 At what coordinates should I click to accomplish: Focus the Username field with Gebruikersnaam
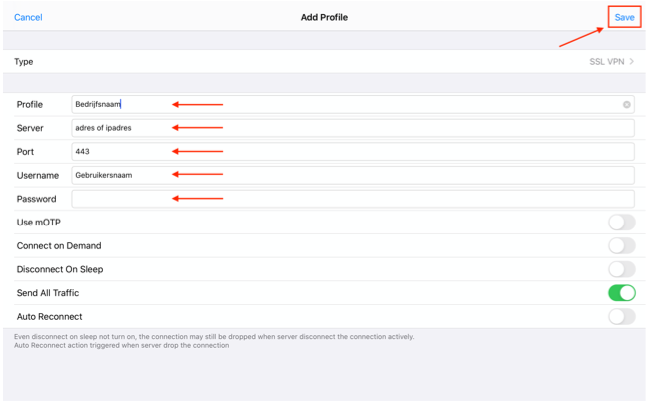click(x=352, y=175)
